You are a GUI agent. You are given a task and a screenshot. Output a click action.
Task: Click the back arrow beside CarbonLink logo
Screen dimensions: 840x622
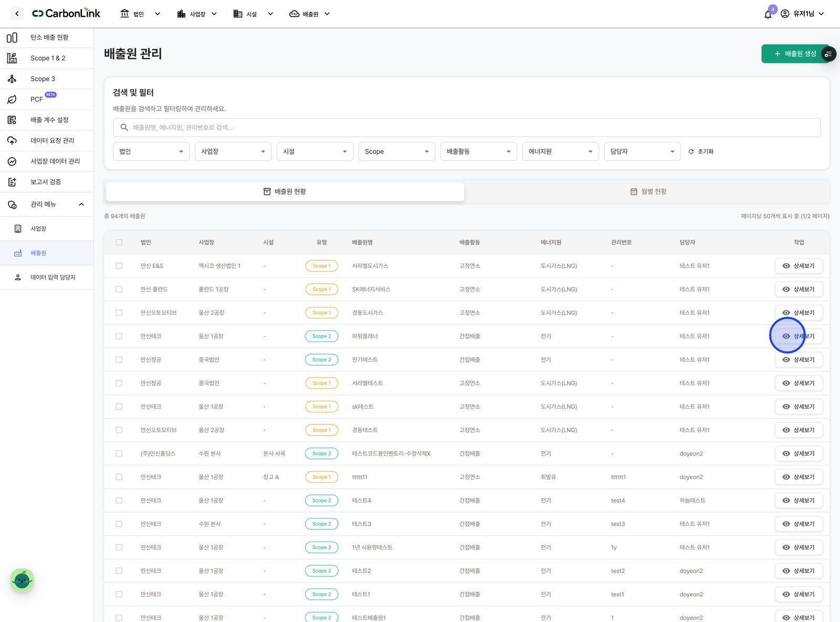coord(17,14)
